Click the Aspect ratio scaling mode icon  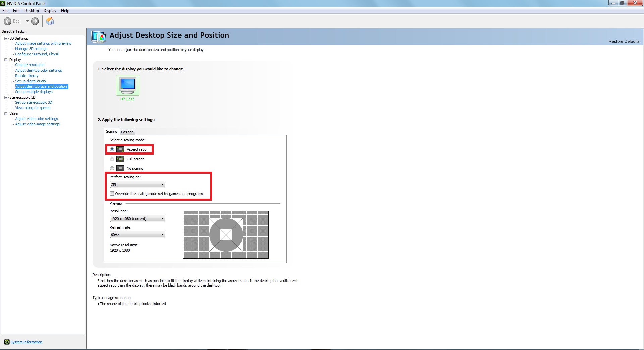pos(120,149)
